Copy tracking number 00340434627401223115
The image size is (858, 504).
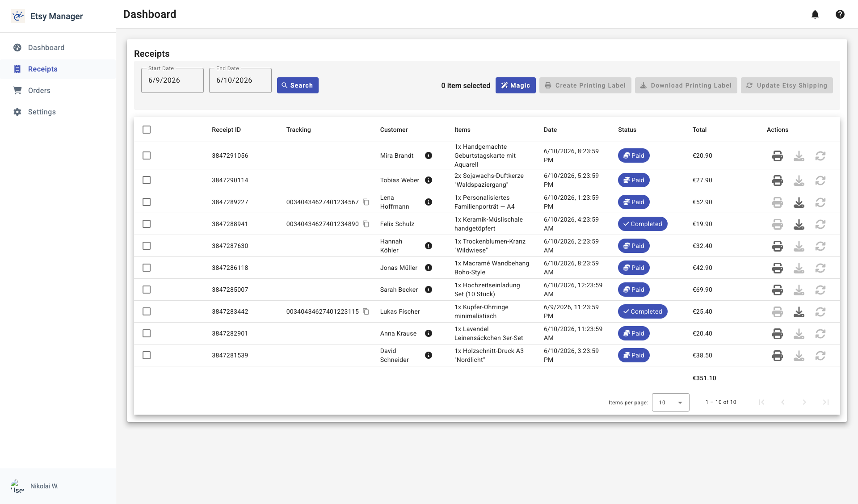point(366,311)
